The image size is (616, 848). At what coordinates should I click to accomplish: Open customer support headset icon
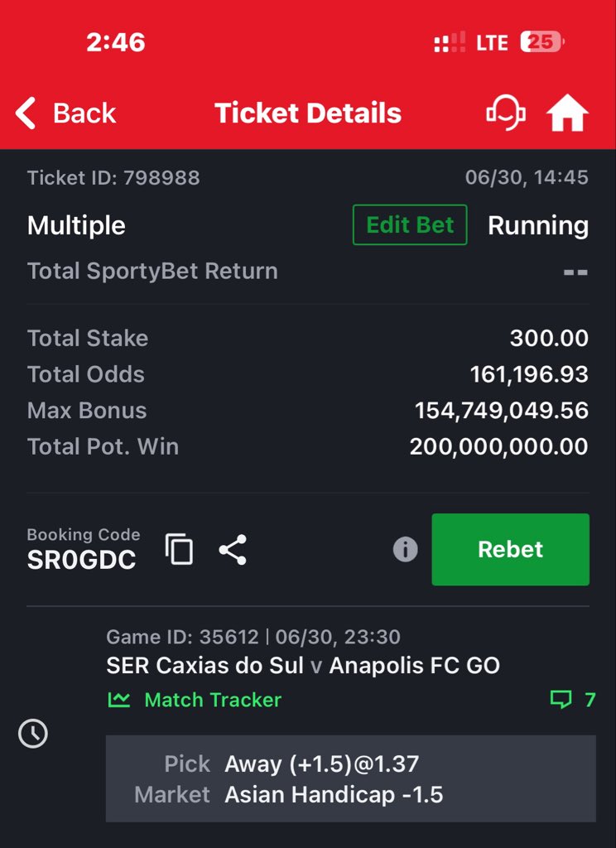click(506, 113)
